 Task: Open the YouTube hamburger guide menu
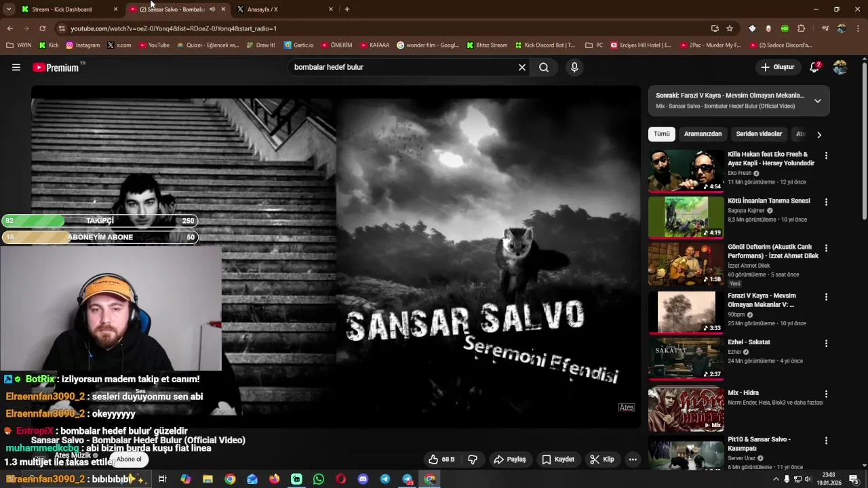16,67
